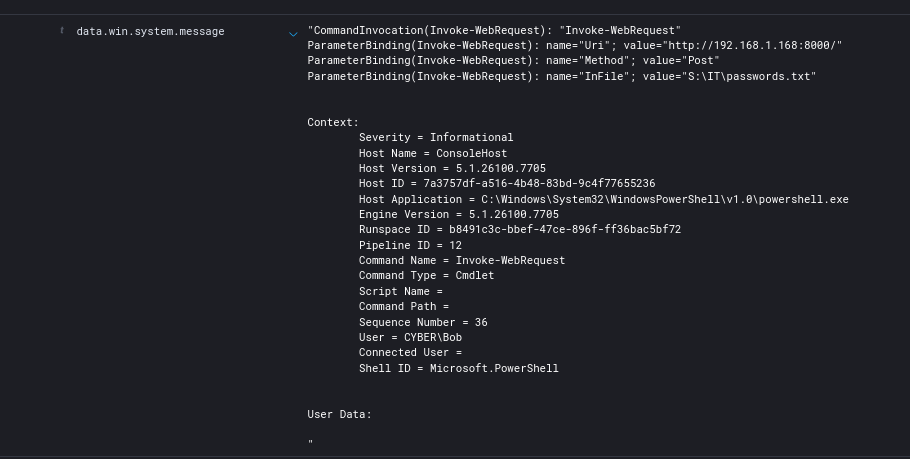Click the text field type icon beside data.win.system.message
The image size is (910, 459).
click(63, 31)
